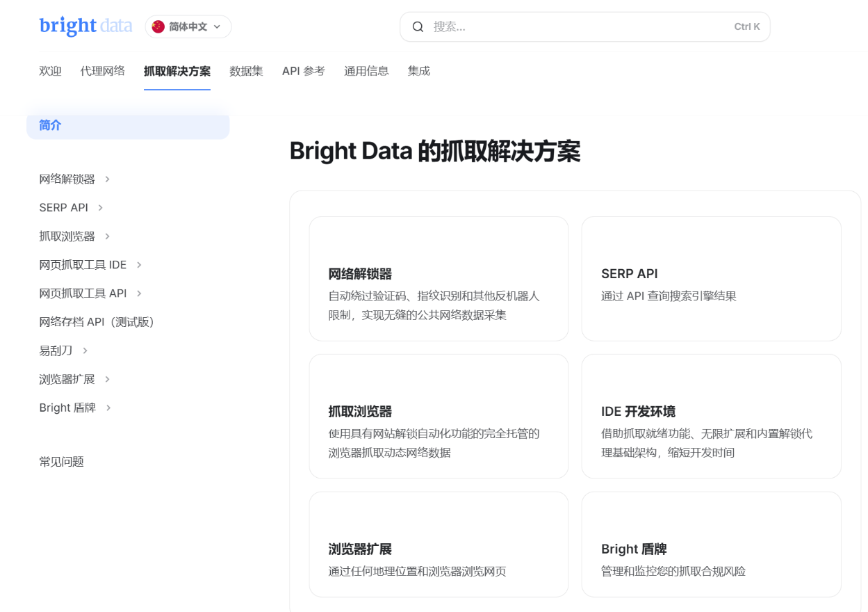The width and height of the screenshot is (868, 612).
Task: Select 简介 in the sidebar
Action: tap(128, 125)
